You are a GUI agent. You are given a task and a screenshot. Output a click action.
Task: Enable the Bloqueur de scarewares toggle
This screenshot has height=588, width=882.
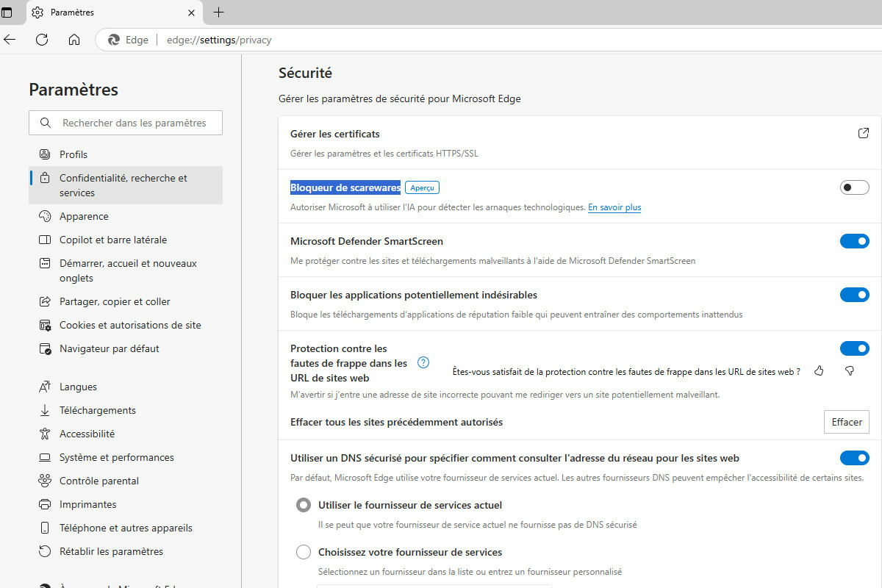(x=854, y=187)
